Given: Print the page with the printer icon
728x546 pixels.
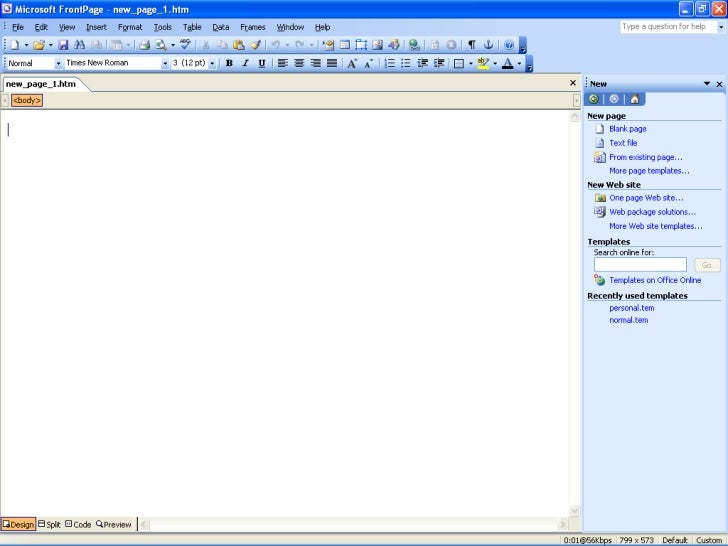Looking at the screenshot, I should click(x=144, y=45).
